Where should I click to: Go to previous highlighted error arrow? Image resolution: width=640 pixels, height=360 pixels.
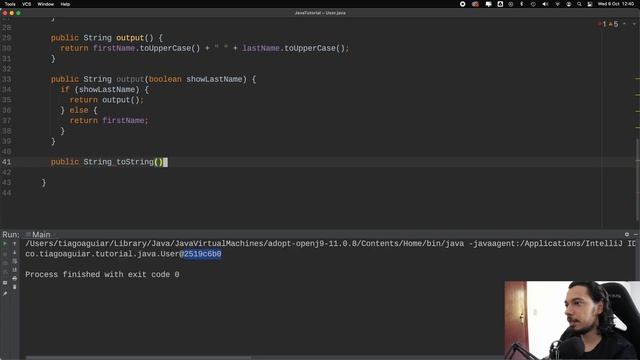624,24
